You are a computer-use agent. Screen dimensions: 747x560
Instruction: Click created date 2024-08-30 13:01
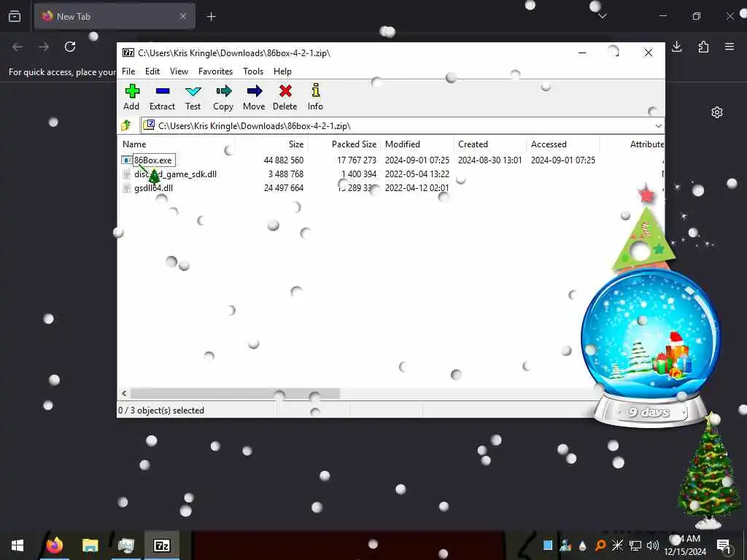click(489, 160)
